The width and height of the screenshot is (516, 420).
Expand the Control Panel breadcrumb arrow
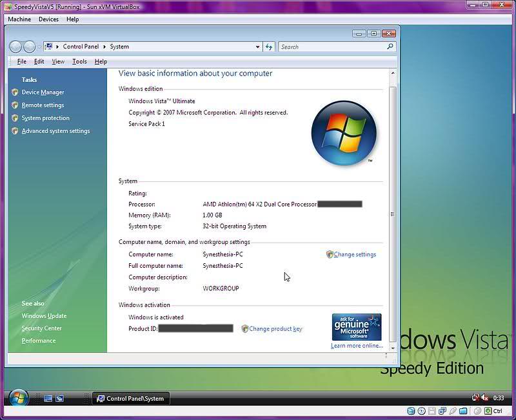point(104,46)
